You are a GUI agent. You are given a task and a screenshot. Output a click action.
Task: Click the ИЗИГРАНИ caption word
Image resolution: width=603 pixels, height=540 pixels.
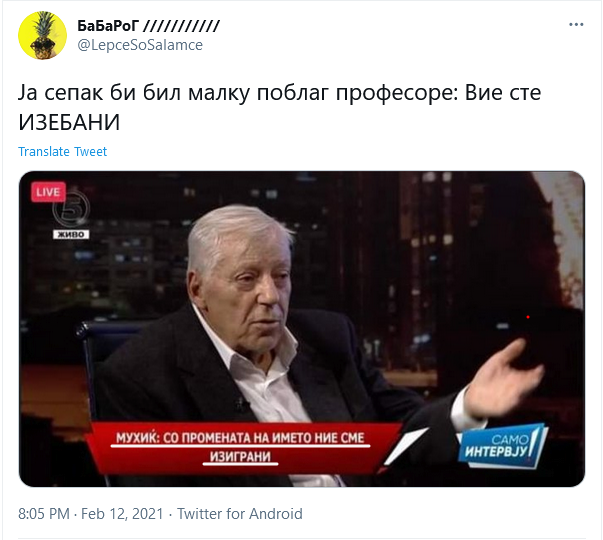[x=240, y=457]
